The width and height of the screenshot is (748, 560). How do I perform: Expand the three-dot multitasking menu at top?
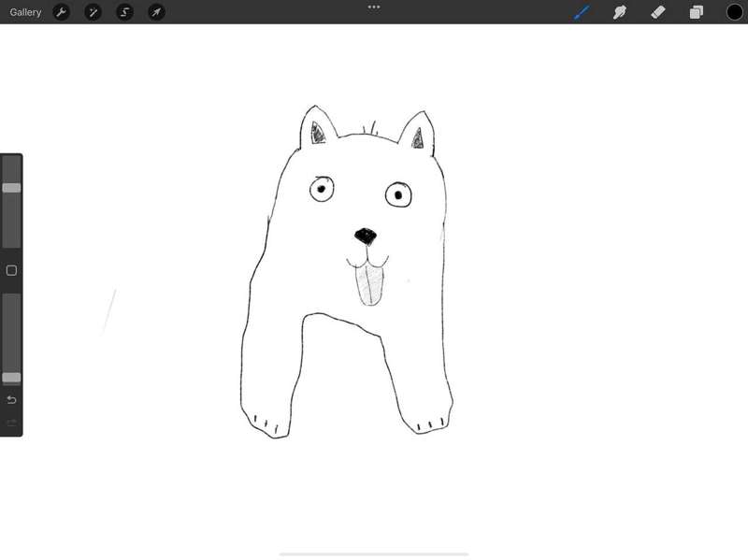click(374, 7)
